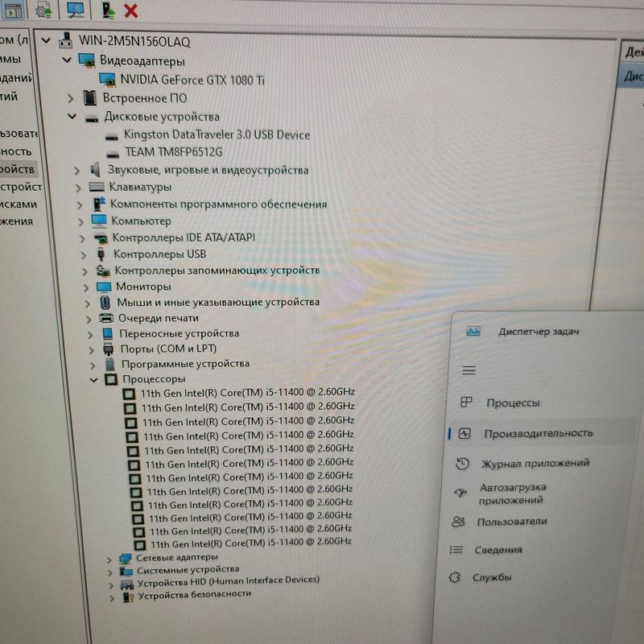Open the hamburger menu in Диспетчер задач
This screenshot has height=644, width=644.
coord(469,370)
